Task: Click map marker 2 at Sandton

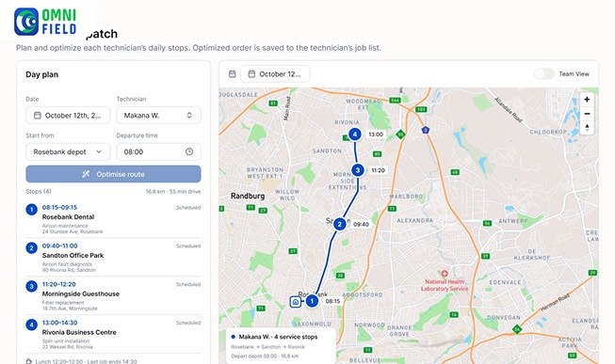Action: click(x=340, y=224)
